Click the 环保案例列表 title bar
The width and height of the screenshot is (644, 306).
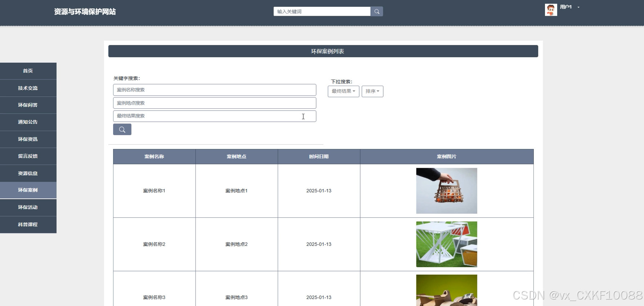(323, 51)
